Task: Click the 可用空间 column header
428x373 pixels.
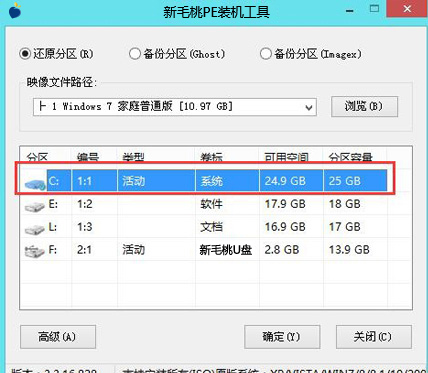Action: (x=286, y=157)
